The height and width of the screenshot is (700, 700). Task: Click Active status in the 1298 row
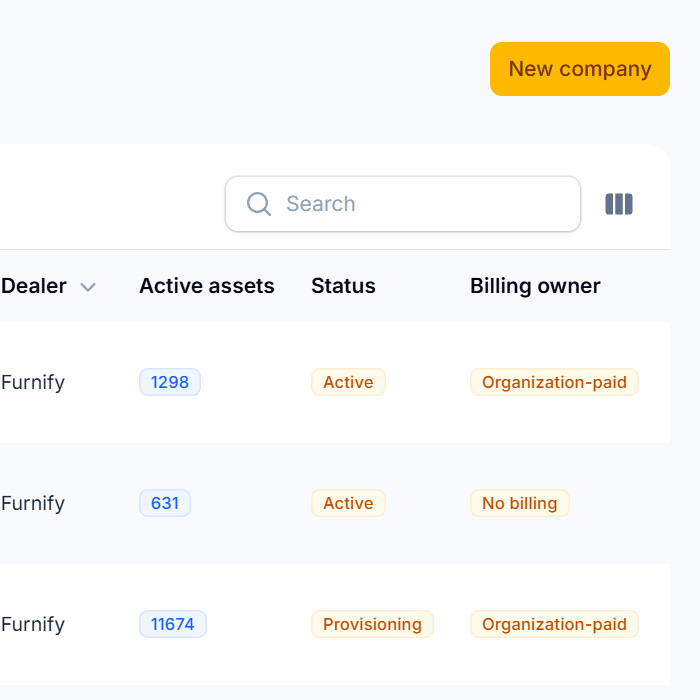pos(348,382)
